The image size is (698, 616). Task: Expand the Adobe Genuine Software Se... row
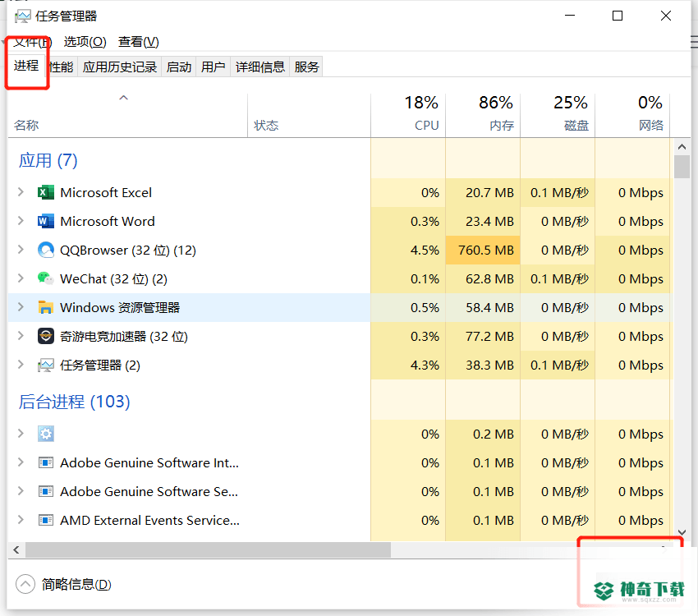point(21,490)
